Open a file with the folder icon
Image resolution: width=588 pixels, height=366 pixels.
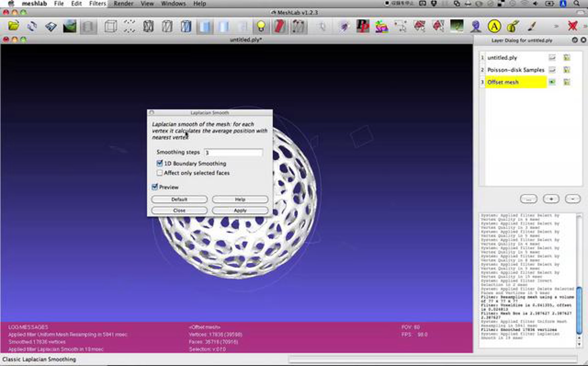[x=14, y=26]
